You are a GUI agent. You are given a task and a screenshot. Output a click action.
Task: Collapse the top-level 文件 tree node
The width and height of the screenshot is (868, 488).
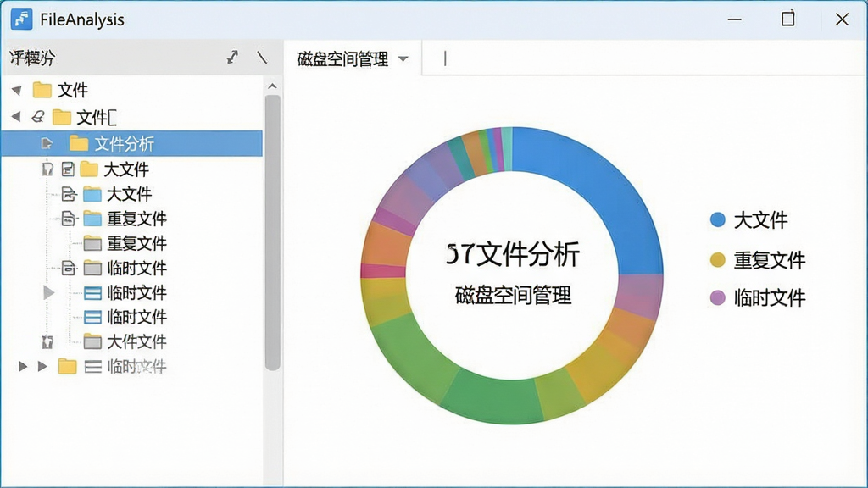(17, 90)
